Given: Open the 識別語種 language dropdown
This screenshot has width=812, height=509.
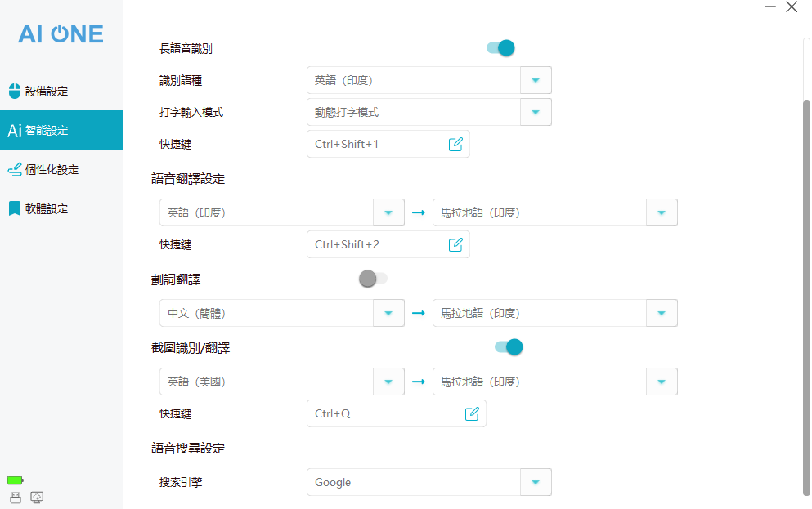Looking at the screenshot, I should [x=536, y=80].
